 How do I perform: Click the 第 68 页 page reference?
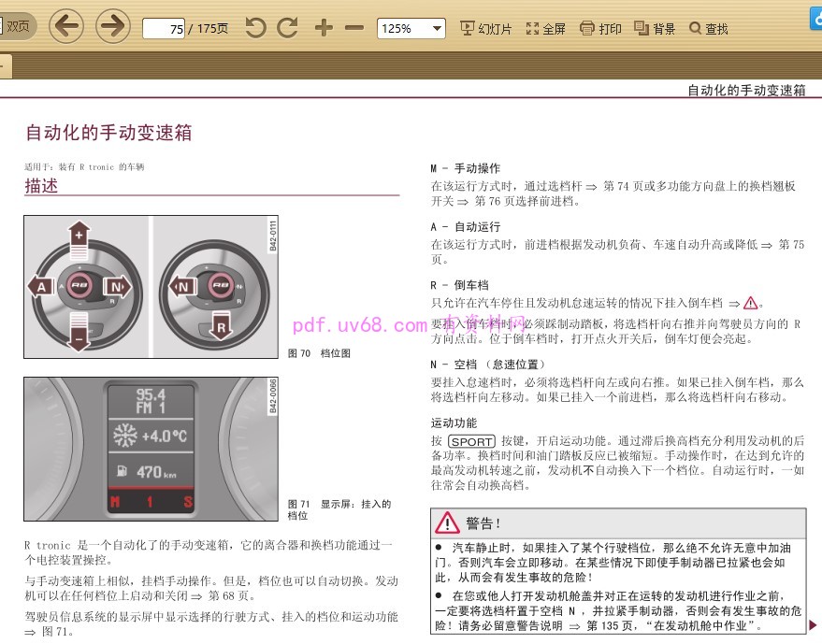click(228, 595)
